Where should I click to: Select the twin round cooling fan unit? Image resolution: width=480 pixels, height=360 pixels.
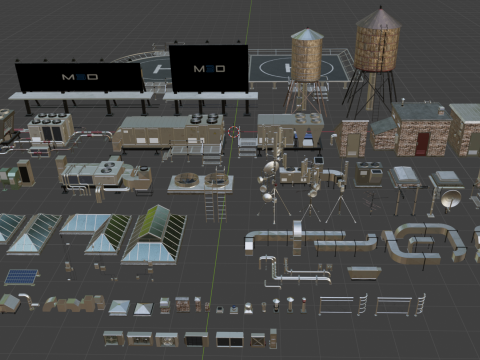point(201,182)
